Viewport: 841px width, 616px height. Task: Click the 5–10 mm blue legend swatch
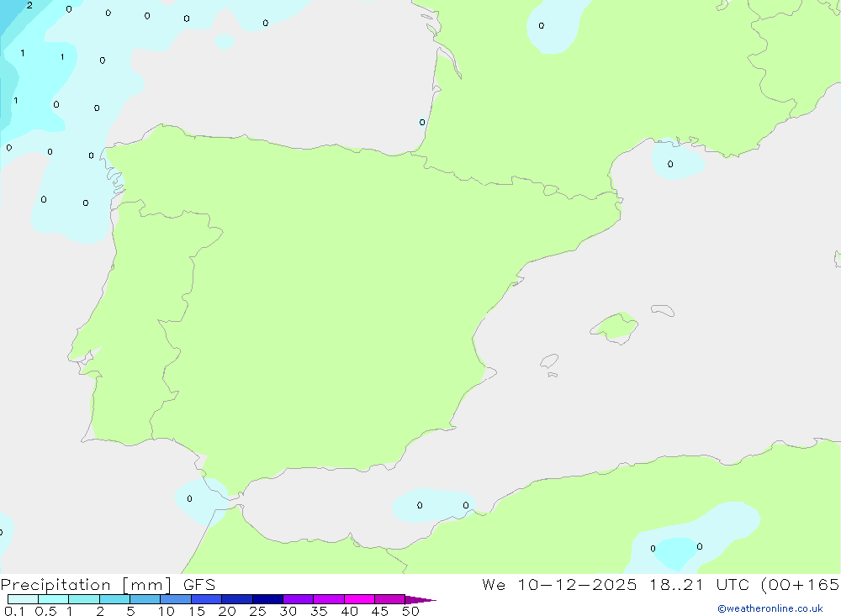pyautogui.click(x=145, y=599)
